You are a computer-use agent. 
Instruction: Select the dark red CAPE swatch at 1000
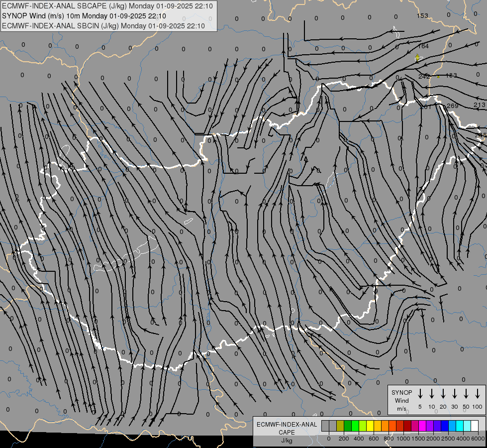click(x=407, y=426)
